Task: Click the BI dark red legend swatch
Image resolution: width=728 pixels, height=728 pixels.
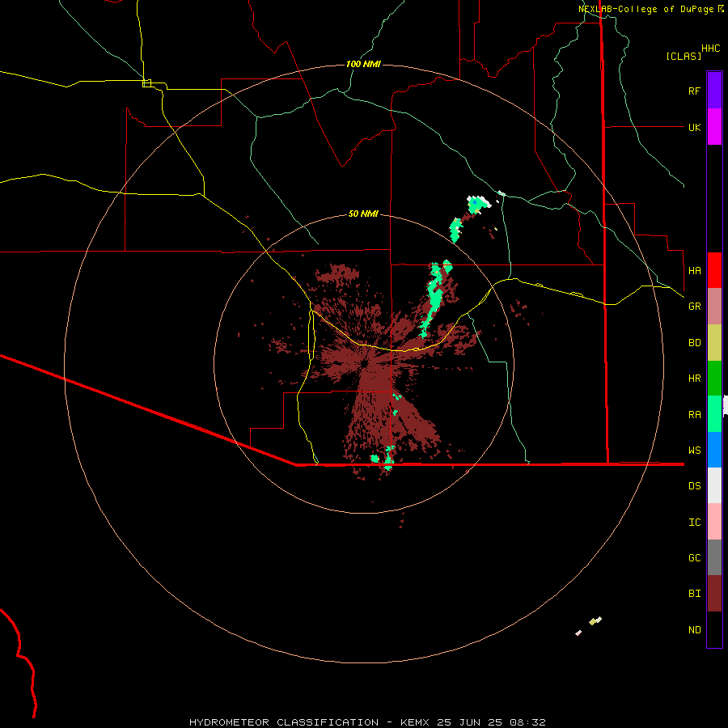Action: coord(714,594)
